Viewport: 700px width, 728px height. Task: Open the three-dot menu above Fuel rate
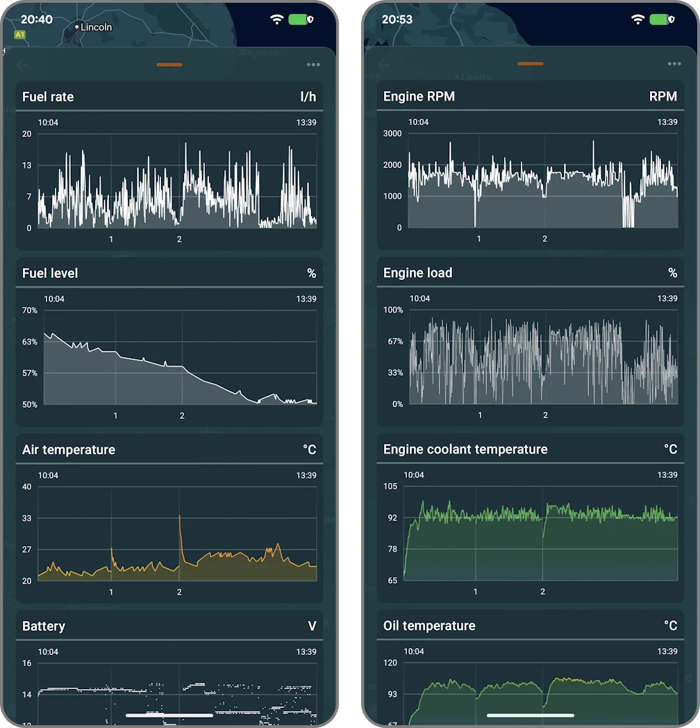coord(313,65)
